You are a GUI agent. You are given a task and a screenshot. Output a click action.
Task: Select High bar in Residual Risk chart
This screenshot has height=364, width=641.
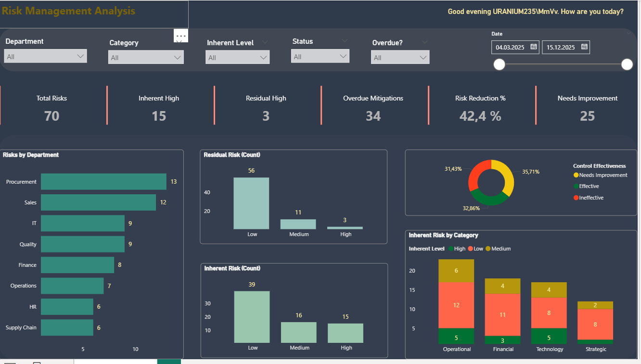[345, 228]
